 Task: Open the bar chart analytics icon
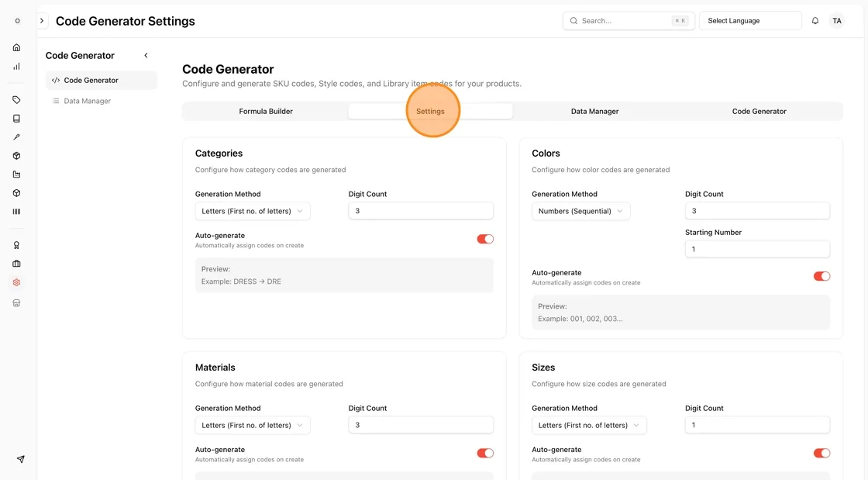(x=16, y=67)
